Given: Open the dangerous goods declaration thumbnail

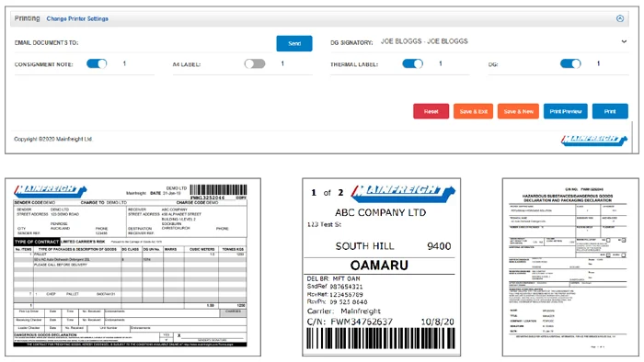Looking at the screenshot, I should (x=570, y=266).
